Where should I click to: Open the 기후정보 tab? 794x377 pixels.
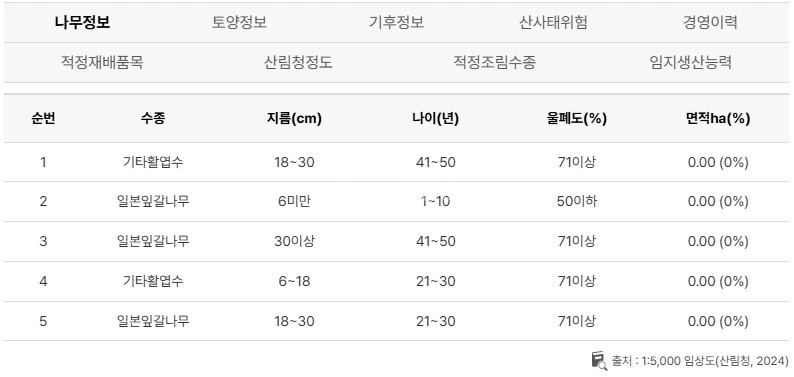396,23
